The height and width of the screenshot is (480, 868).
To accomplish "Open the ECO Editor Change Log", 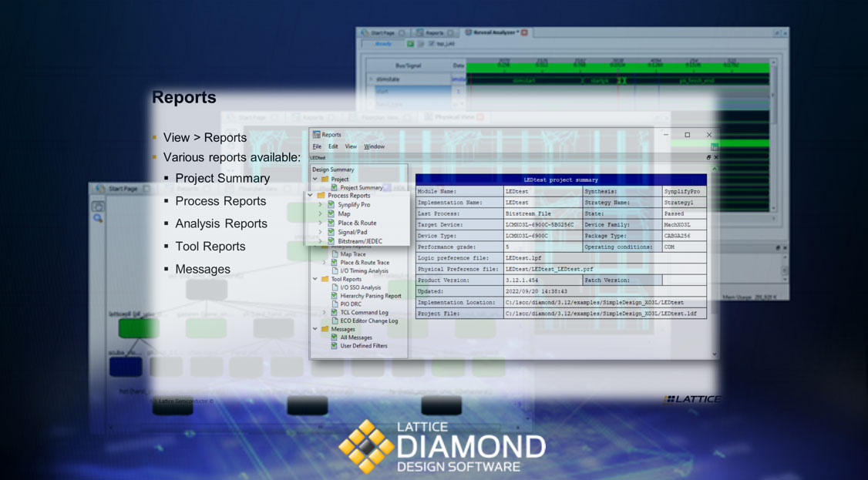I will point(369,321).
